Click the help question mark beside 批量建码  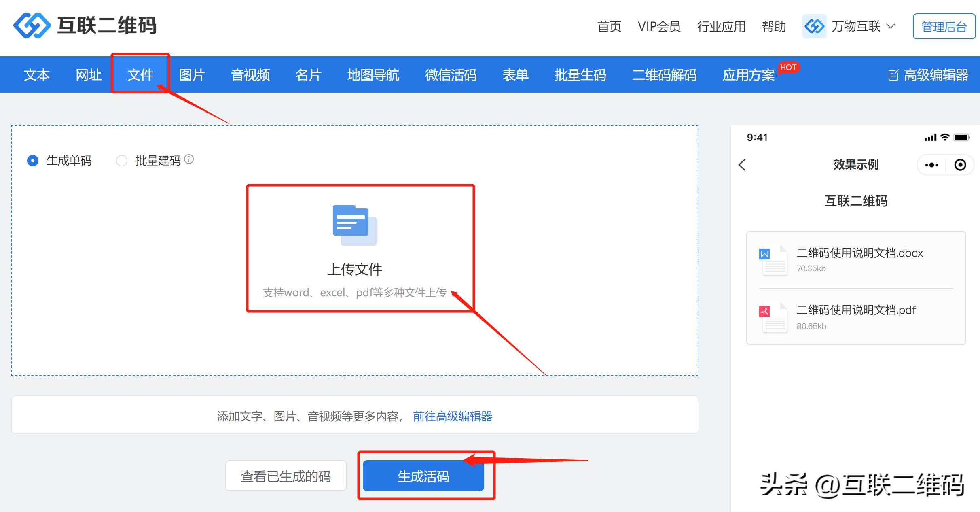(189, 159)
